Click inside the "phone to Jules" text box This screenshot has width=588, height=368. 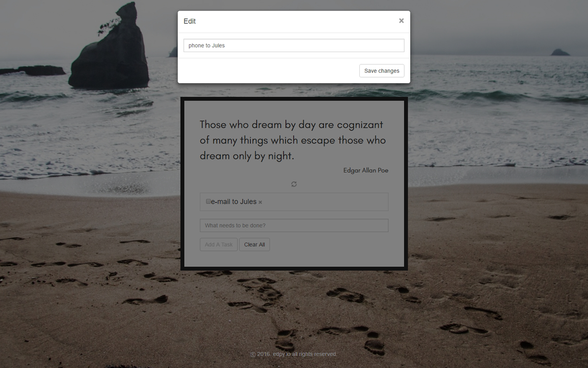tap(294, 45)
